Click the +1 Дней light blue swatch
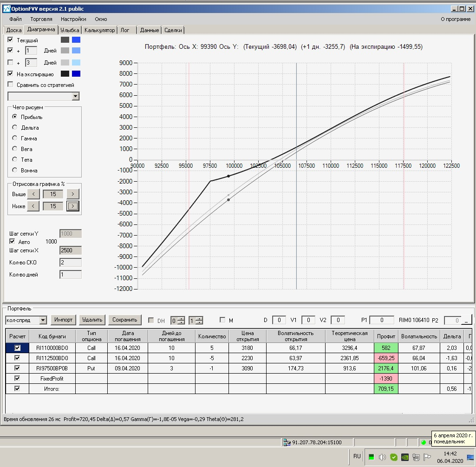The width and height of the screenshot is (476, 467). tap(76, 51)
